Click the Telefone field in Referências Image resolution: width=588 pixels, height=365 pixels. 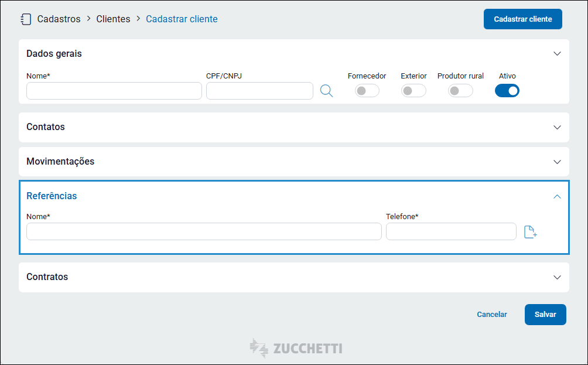point(451,231)
